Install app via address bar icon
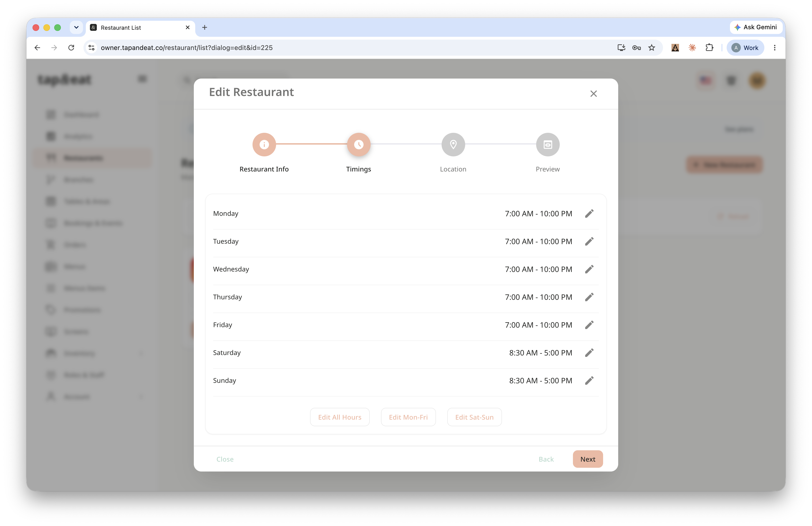This screenshot has width=812, height=526. pyautogui.click(x=621, y=48)
